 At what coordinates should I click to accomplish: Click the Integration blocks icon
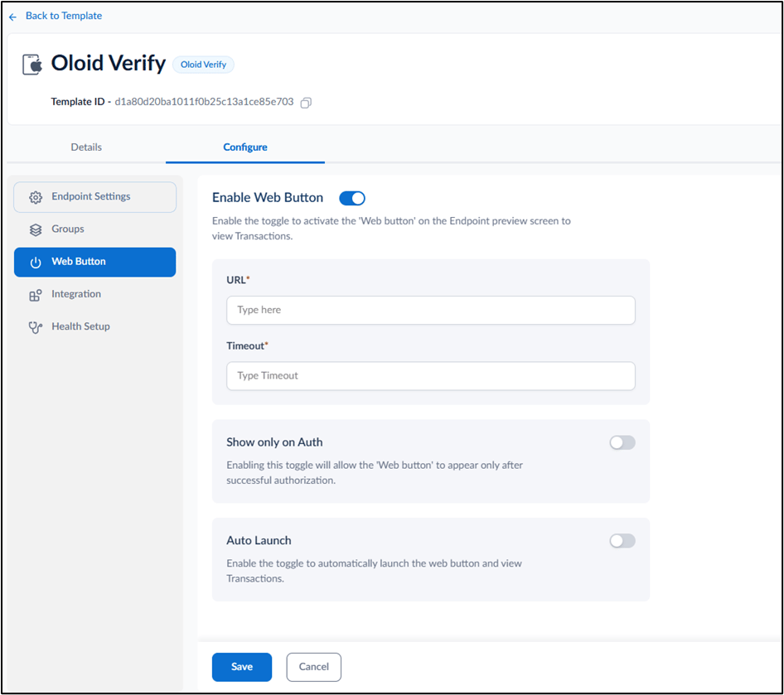[x=36, y=295]
